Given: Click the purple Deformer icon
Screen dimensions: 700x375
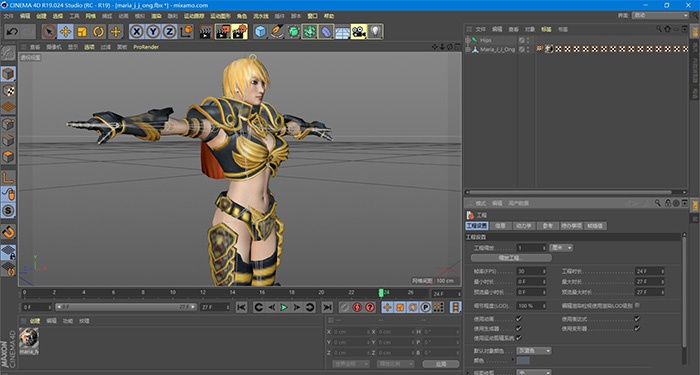Looking at the screenshot, I should (326, 32).
